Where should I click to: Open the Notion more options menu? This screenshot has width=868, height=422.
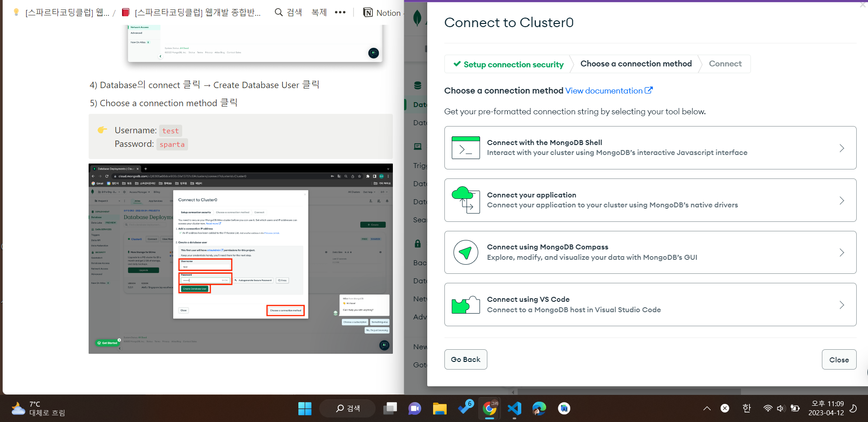click(340, 13)
